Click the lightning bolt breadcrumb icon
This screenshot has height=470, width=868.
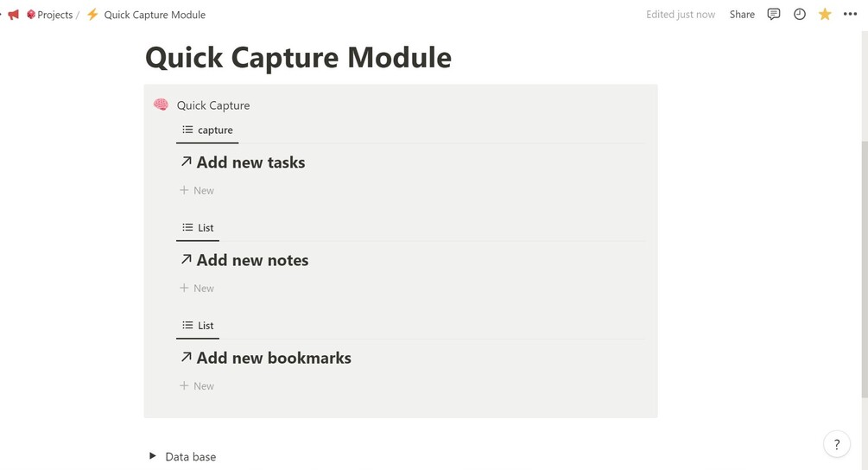92,15
